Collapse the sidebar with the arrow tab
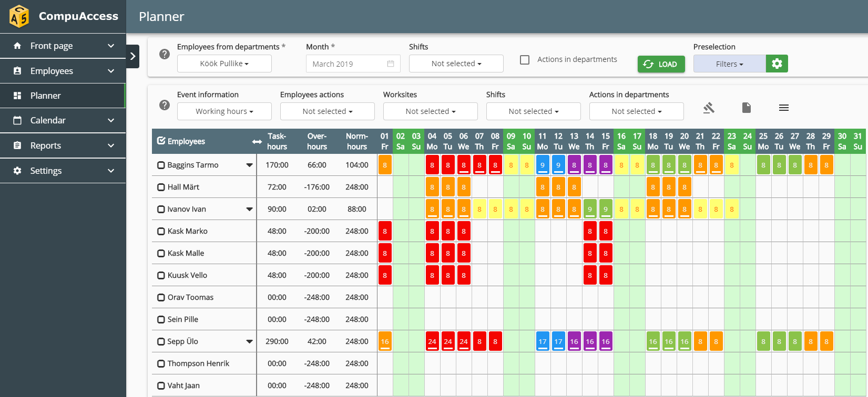 click(133, 56)
